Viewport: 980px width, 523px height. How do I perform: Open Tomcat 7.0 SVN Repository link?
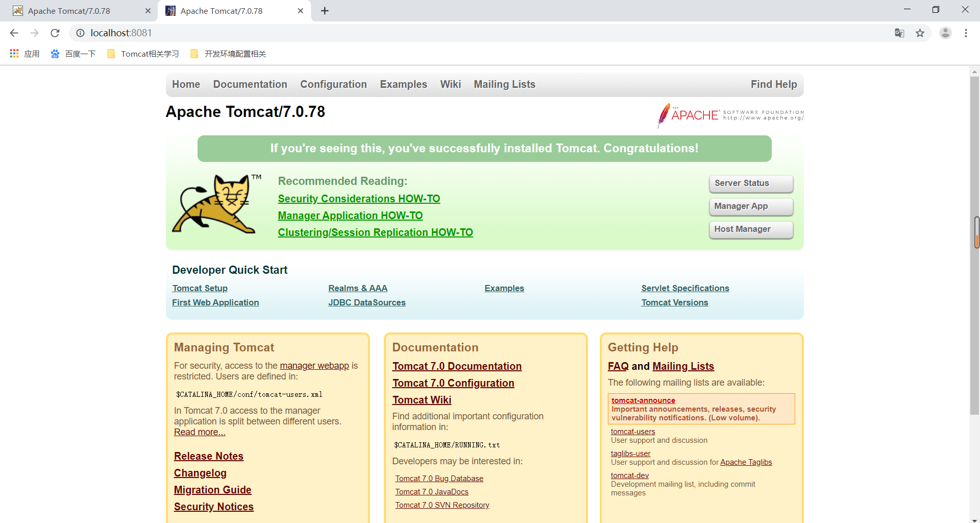point(442,505)
